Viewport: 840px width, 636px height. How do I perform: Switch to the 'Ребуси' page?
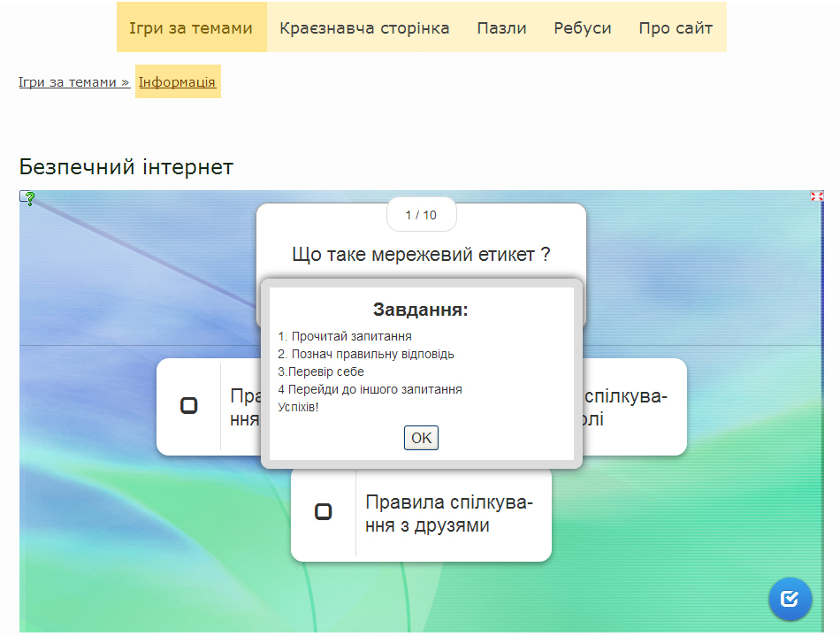tap(583, 28)
